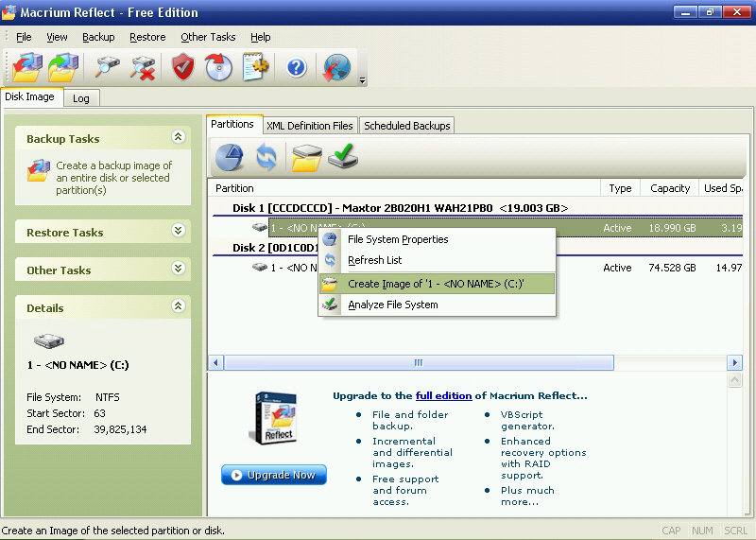This screenshot has width=756, height=540.
Task: Expand the Other Tasks panel
Action: tap(178, 268)
